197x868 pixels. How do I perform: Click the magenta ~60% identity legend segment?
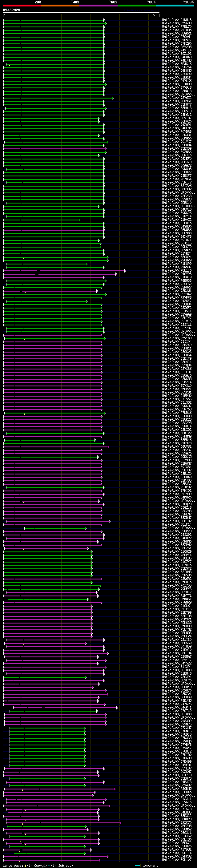(x=99, y=6)
